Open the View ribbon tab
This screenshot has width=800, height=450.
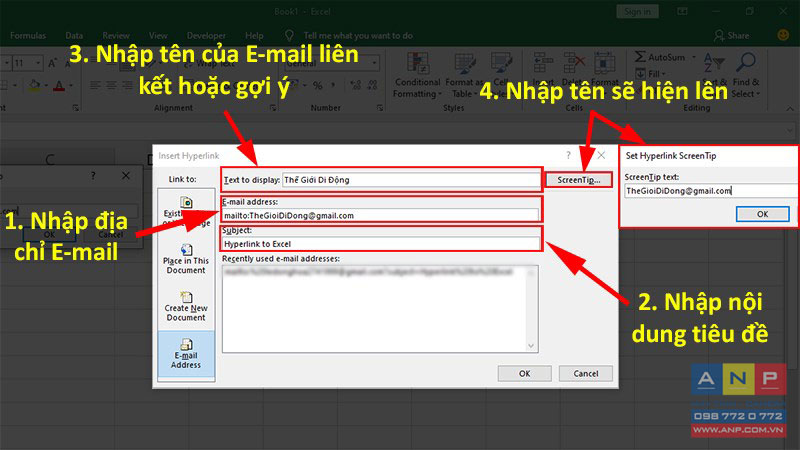click(x=158, y=35)
